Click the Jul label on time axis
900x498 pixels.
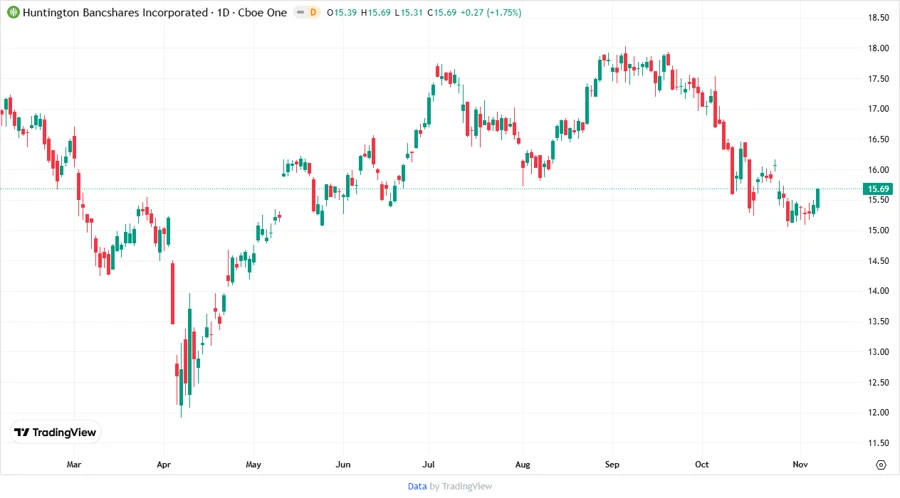point(428,464)
